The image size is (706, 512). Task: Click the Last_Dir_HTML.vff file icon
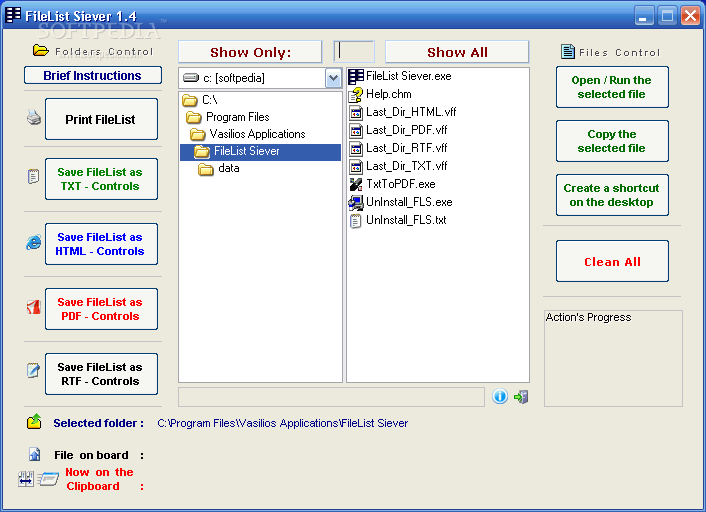(x=356, y=112)
